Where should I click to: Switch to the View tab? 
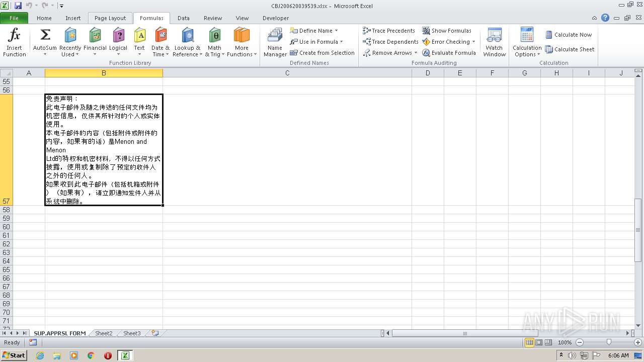point(242,18)
